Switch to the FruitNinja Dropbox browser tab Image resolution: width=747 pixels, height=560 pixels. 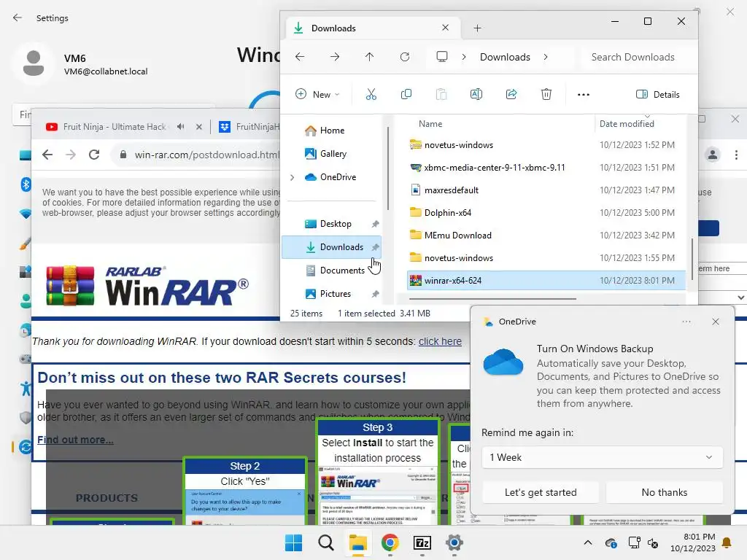click(x=249, y=127)
